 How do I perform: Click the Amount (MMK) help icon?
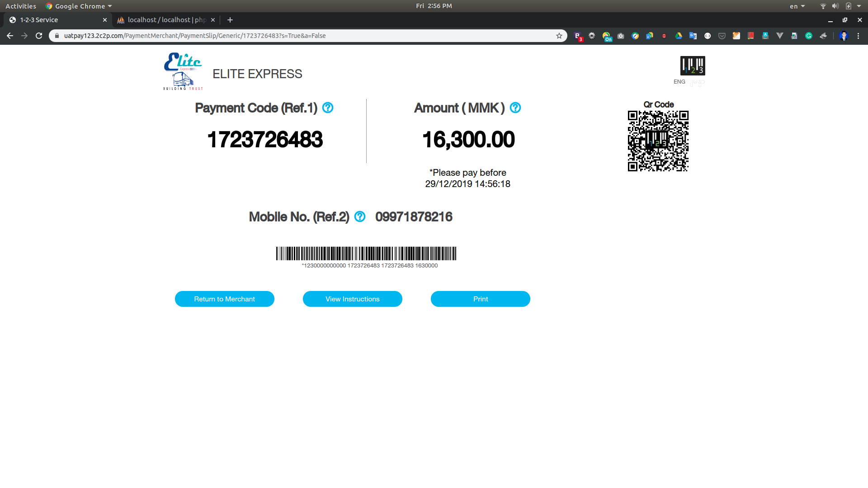[515, 108]
